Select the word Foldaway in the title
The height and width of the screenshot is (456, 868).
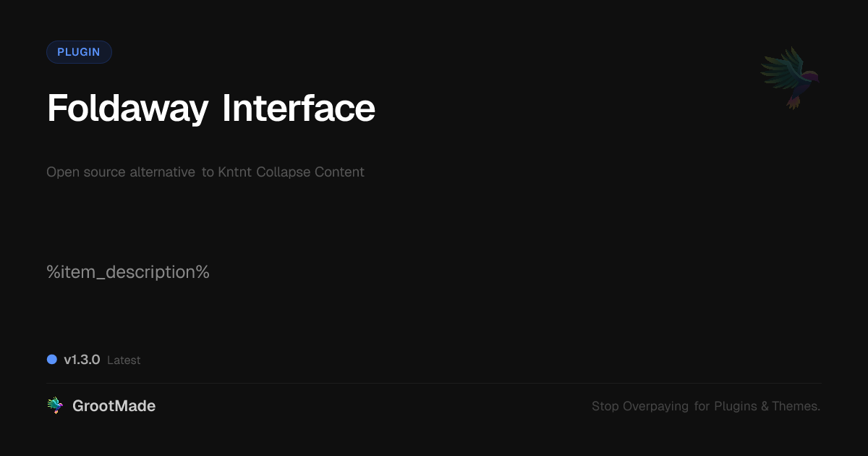tap(127, 109)
